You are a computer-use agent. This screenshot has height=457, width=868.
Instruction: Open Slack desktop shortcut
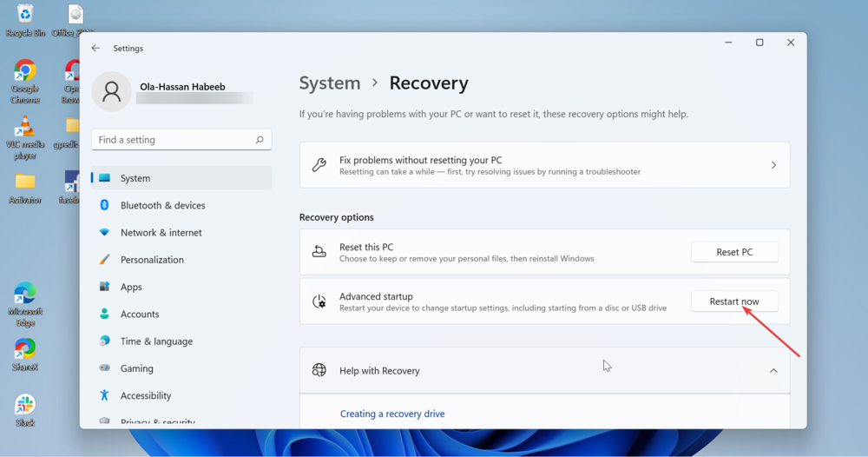coord(25,410)
